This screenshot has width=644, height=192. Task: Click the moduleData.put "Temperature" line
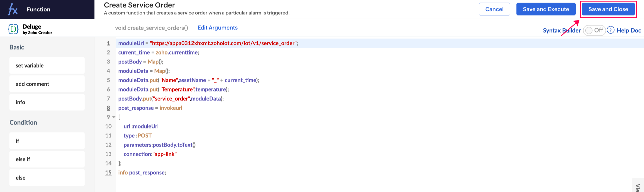[173, 89]
